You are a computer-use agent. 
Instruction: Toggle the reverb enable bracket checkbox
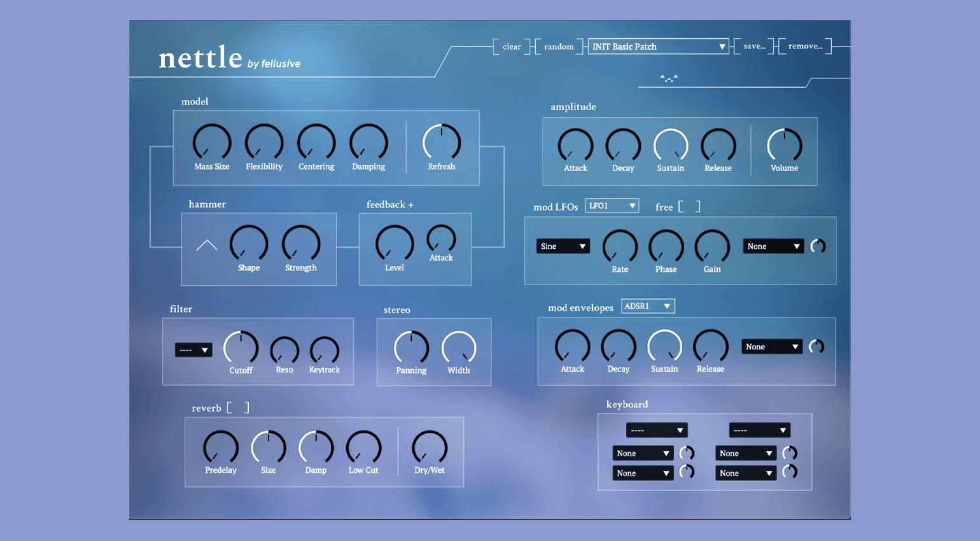tap(238, 407)
